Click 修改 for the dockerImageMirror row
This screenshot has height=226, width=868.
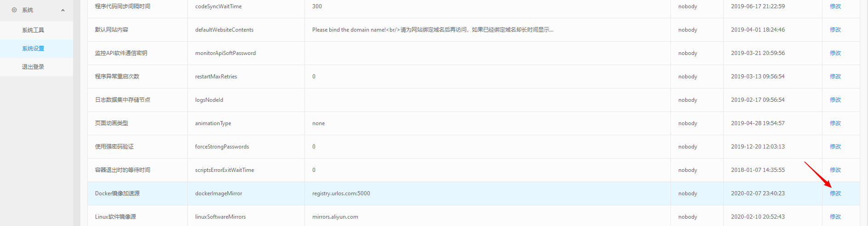coord(835,193)
